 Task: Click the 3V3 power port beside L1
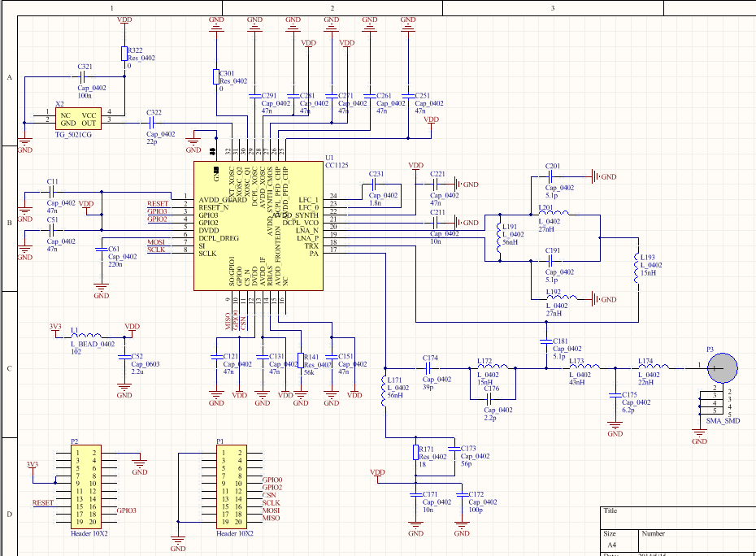coord(55,329)
